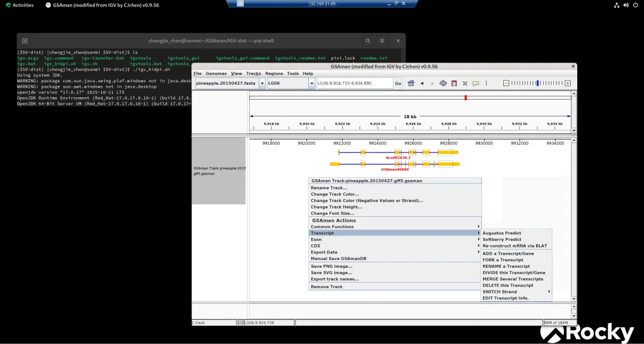Select Rename Track... in context menu

tap(395, 188)
